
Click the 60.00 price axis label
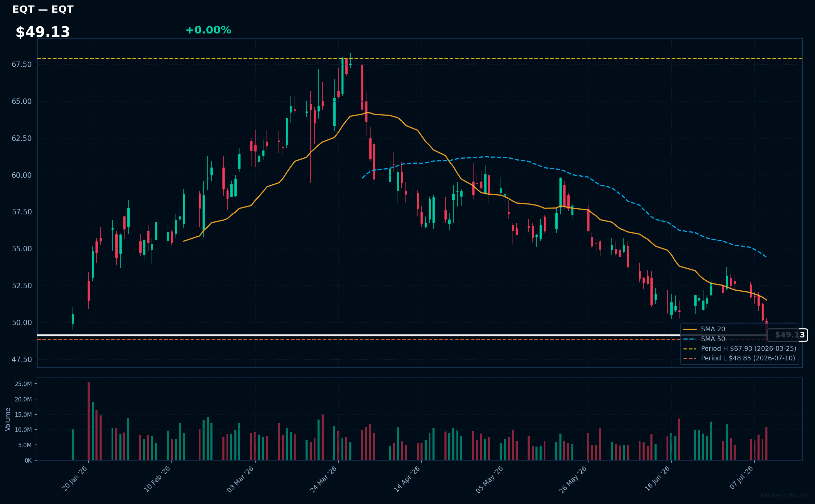pyautogui.click(x=22, y=175)
